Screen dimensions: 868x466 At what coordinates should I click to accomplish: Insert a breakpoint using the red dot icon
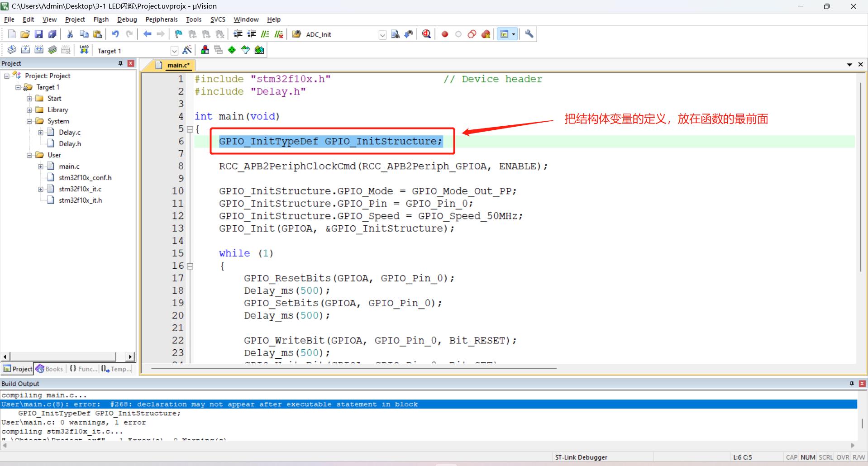445,34
